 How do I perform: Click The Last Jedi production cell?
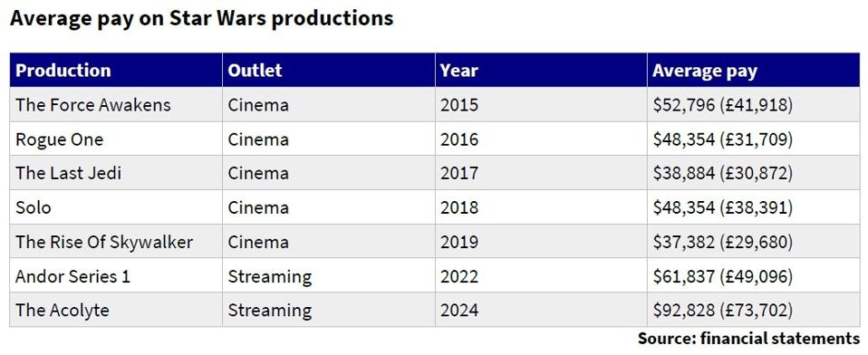coord(116,173)
